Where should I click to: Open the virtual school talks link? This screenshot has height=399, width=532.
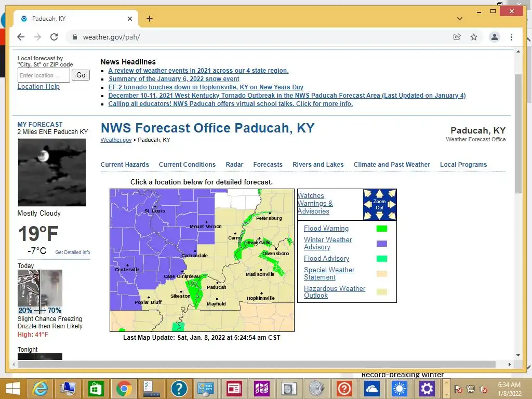click(x=230, y=104)
